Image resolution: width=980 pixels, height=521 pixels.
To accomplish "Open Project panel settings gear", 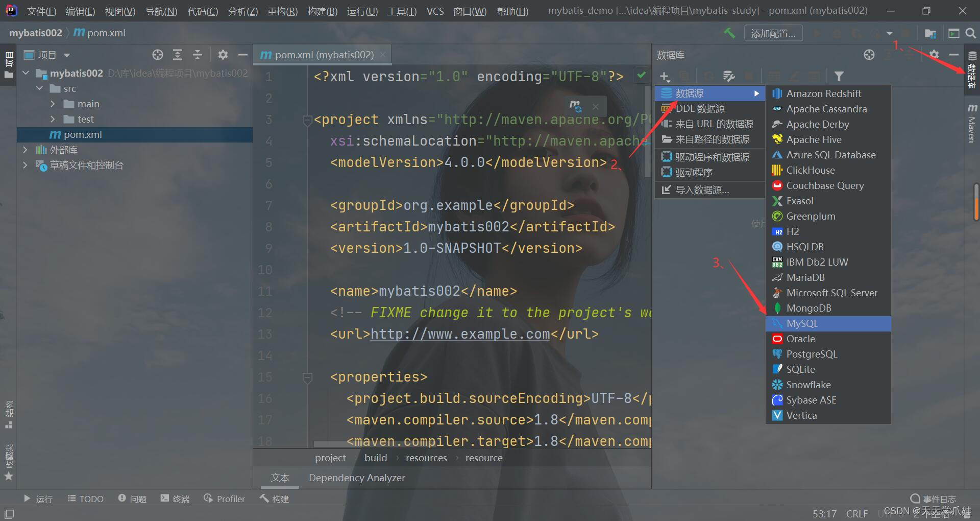I will [223, 55].
